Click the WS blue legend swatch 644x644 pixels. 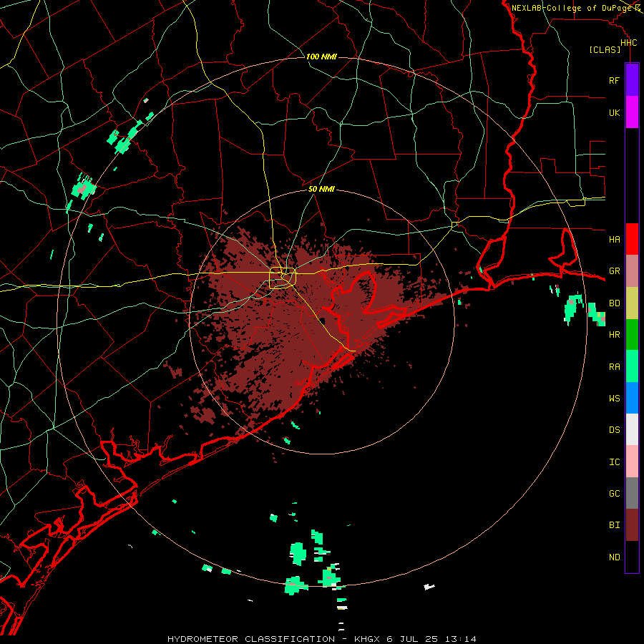click(x=632, y=398)
